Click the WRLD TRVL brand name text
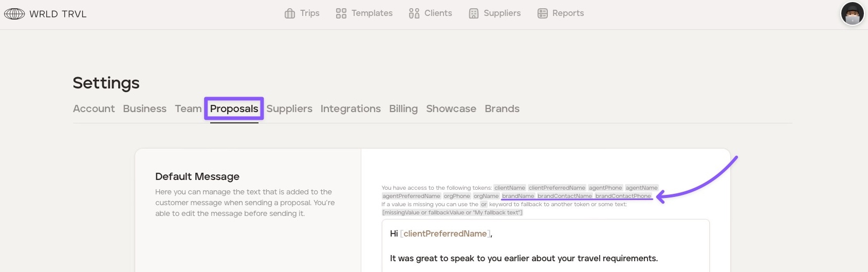868x272 pixels. coord(58,14)
